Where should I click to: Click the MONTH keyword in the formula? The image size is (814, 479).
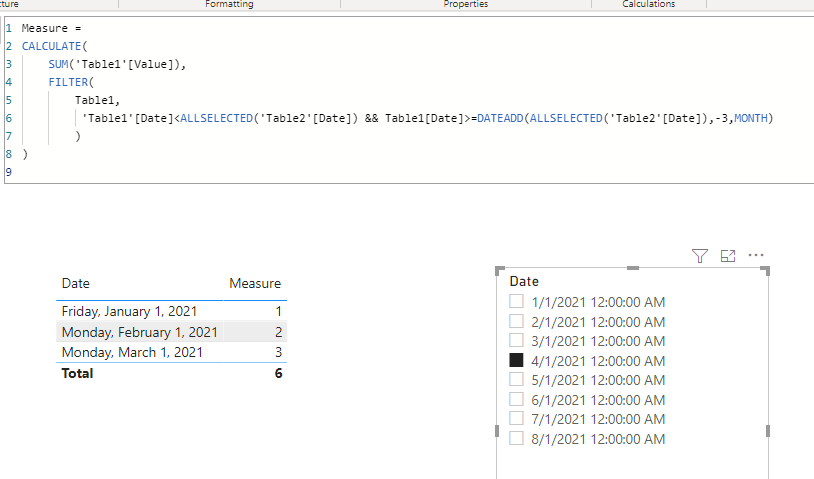(751, 118)
